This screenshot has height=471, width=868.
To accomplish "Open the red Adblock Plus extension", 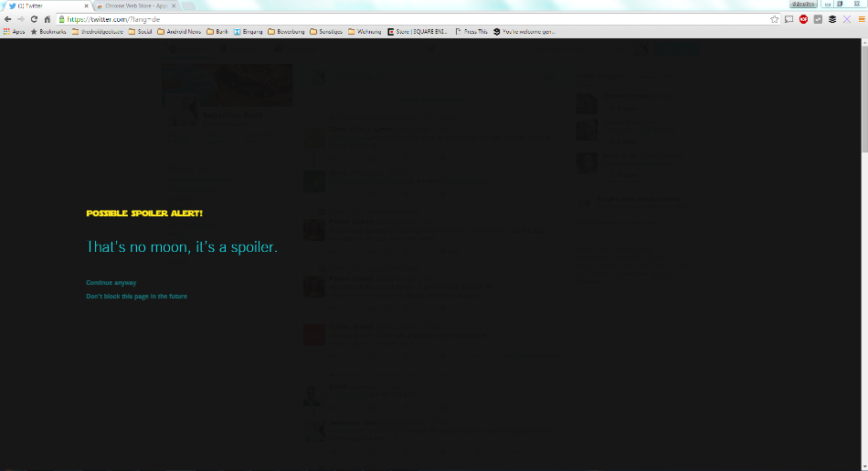I will (x=803, y=19).
